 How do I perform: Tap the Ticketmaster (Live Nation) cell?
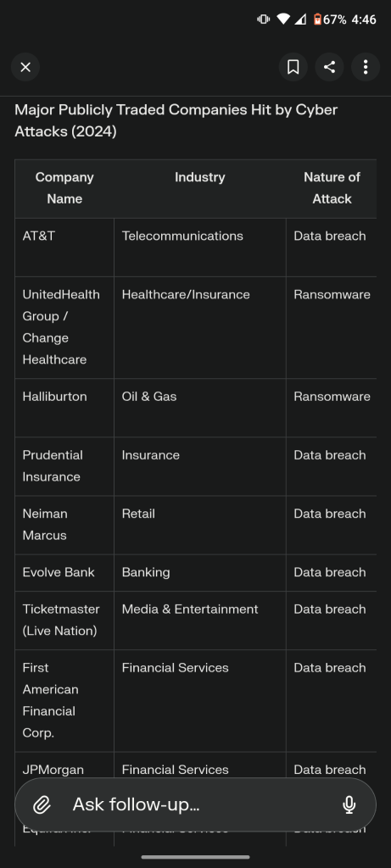click(x=64, y=620)
